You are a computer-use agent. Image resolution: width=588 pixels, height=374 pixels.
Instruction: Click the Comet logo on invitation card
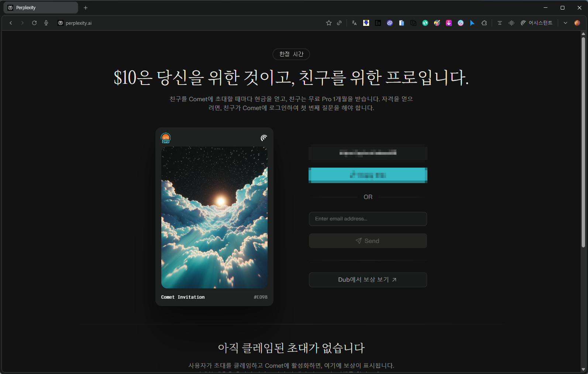[x=264, y=138]
